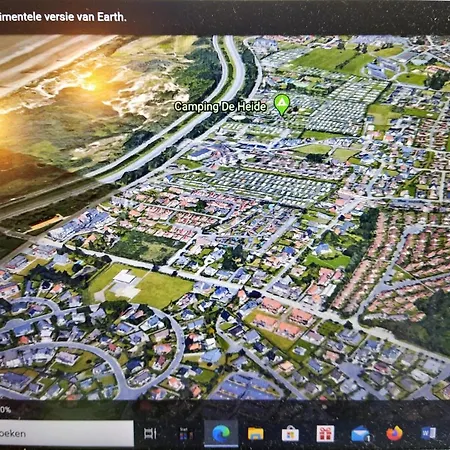Click the loading percentage indicator at bottom left
Viewport: 450px width, 450px height.
tap(5, 409)
